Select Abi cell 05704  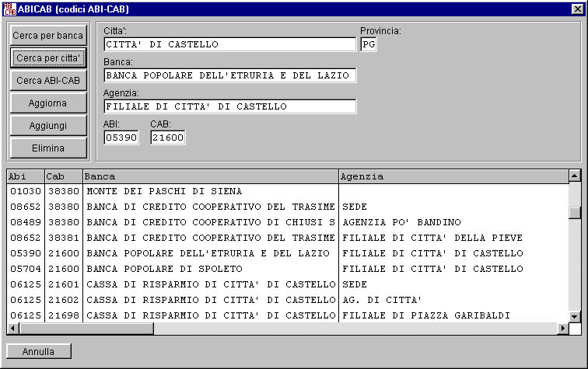coord(26,269)
